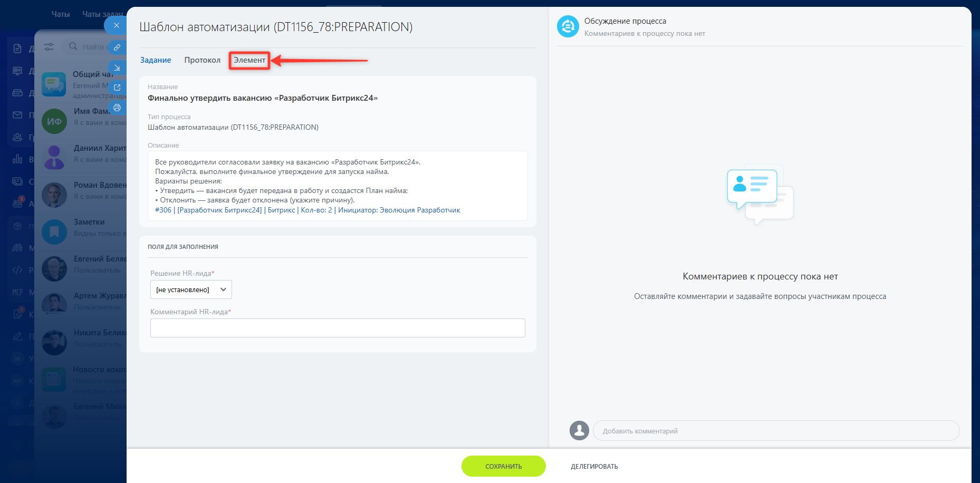
Task: Open the MCP icon in left sidebar
Action: pyautogui.click(x=17, y=292)
